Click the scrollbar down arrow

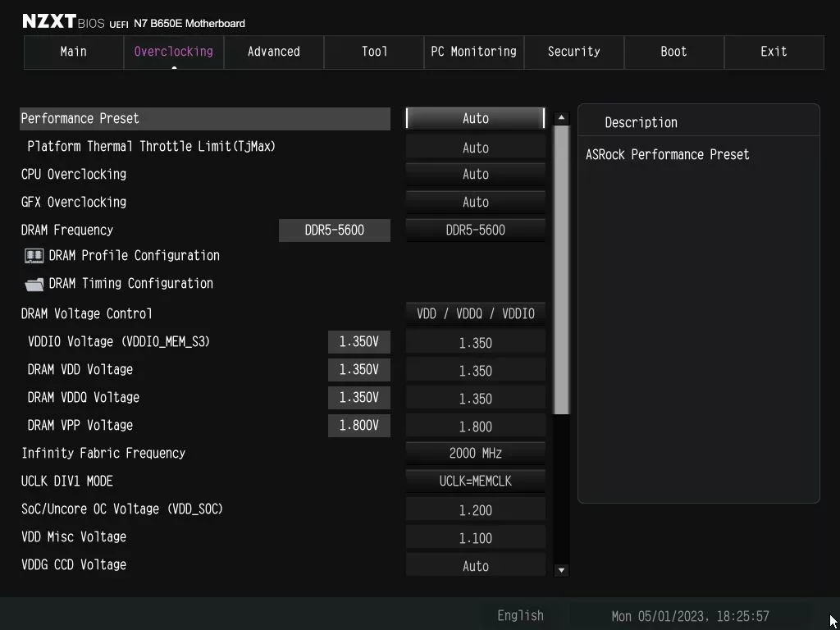[x=561, y=569]
